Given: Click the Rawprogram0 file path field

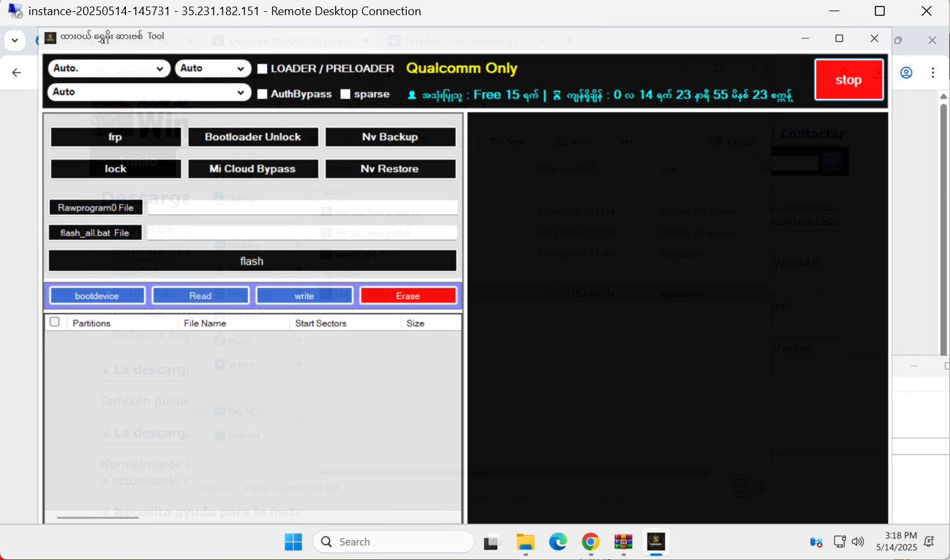Looking at the screenshot, I should (303, 208).
